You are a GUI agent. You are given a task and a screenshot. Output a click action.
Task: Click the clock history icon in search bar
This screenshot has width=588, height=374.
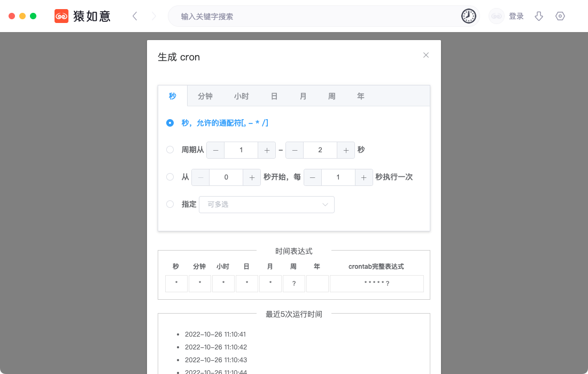point(468,16)
